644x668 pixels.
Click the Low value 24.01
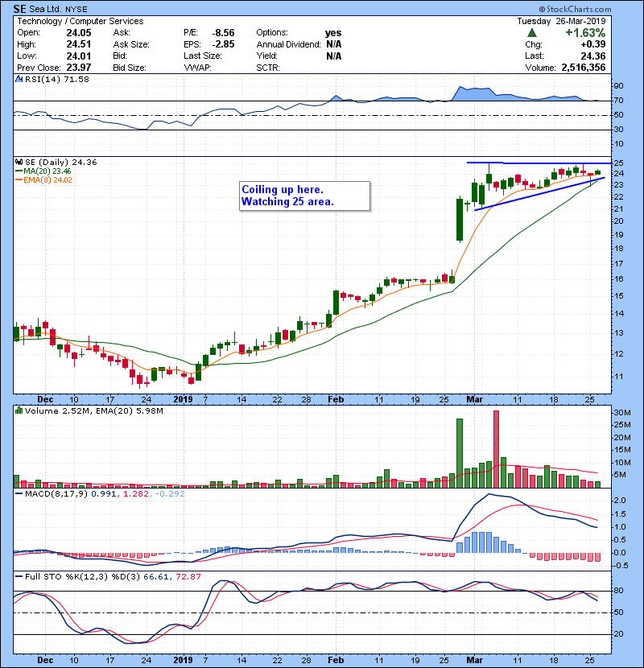(79, 56)
